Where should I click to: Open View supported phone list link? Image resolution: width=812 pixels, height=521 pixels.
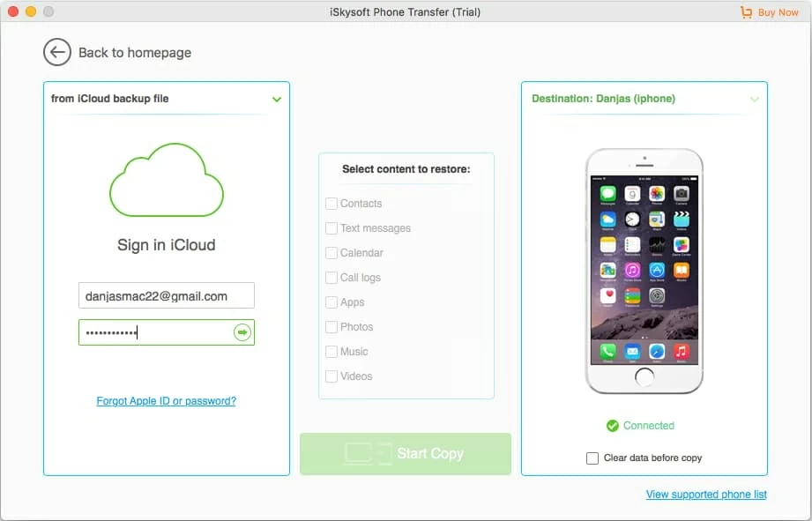point(706,495)
